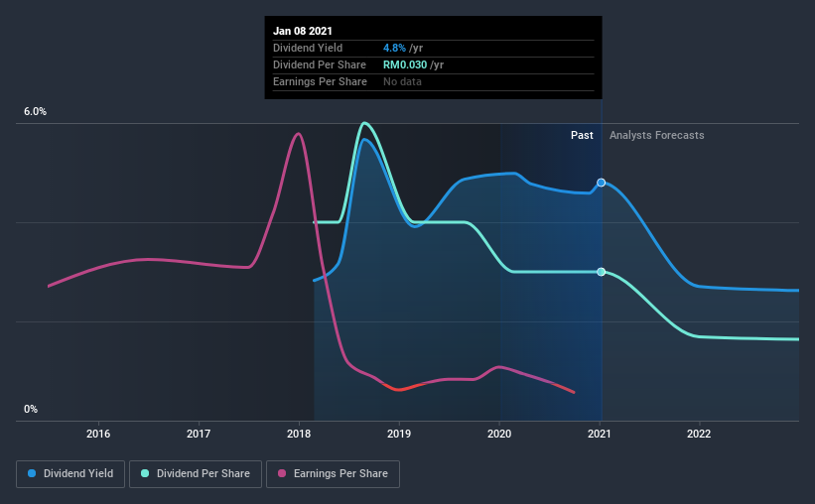Screen dimensions: 815x504
Task: Click the 2018 x-axis label
Action: 299,434
